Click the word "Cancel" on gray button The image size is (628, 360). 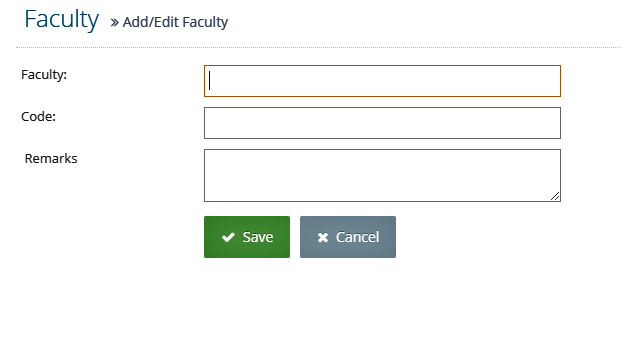click(357, 237)
